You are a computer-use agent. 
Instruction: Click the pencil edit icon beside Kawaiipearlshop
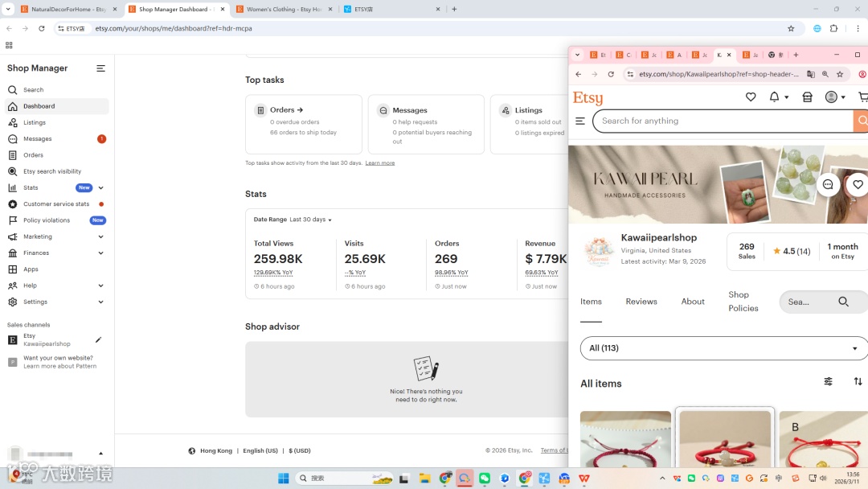(99, 339)
